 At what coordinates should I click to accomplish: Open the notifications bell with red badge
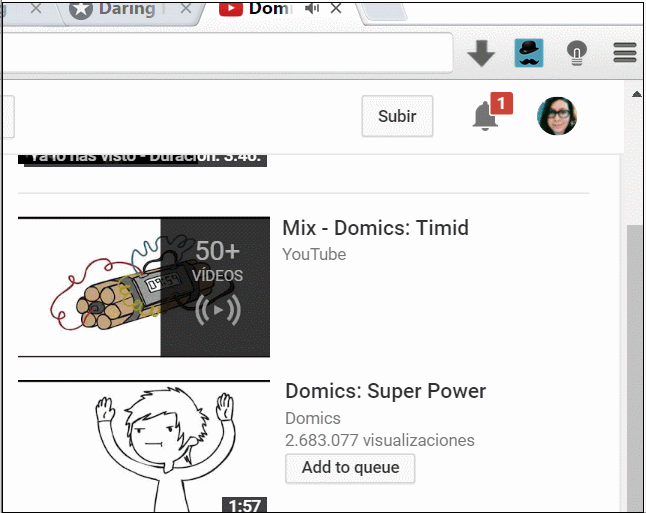coord(486,117)
